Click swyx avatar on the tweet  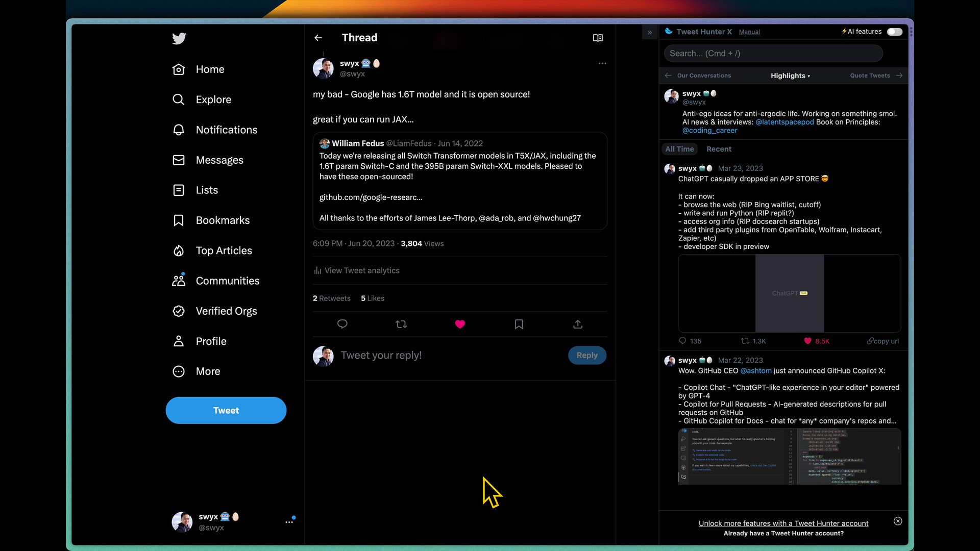point(323,68)
